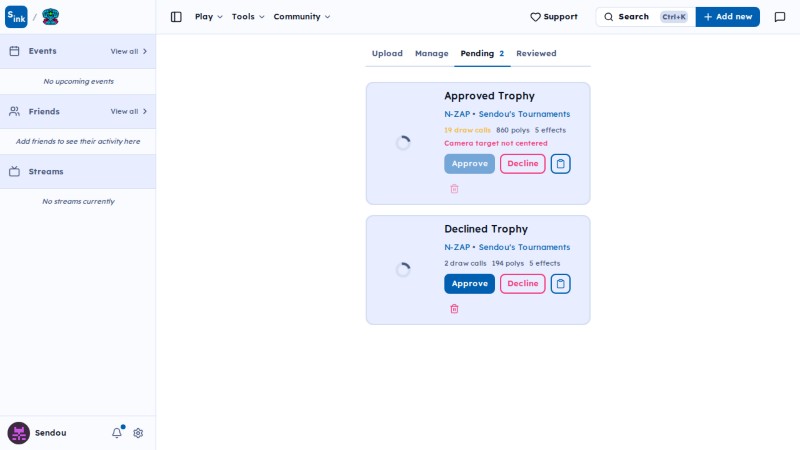800x450 pixels.
Task: Click the Add new button
Action: [x=728, y=17]
